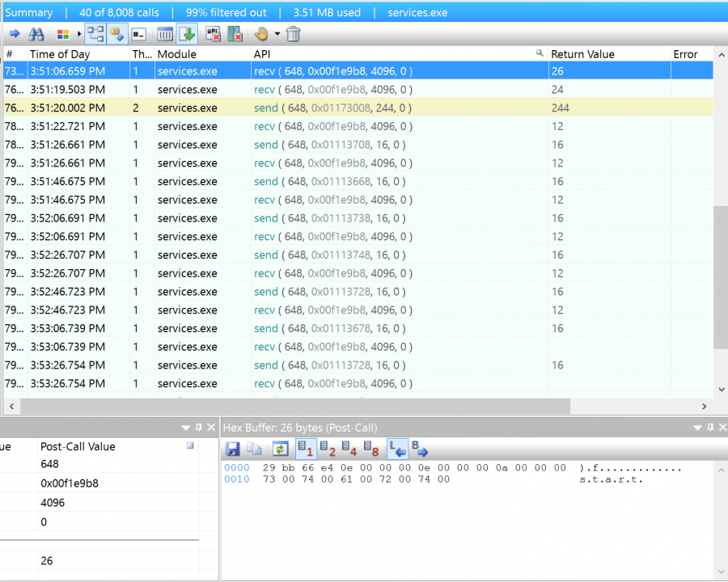Click the hex view scrollbar up arrow
The image size is (728, 582).
721,470
